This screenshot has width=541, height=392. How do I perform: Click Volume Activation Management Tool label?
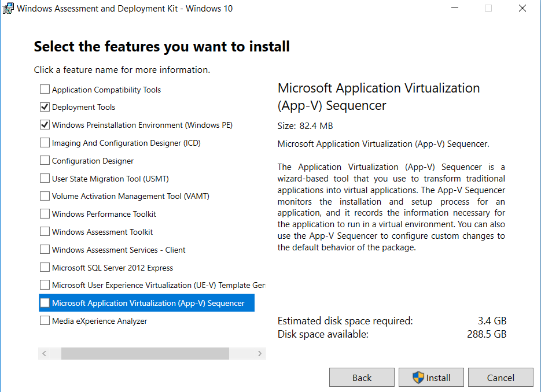130,196
